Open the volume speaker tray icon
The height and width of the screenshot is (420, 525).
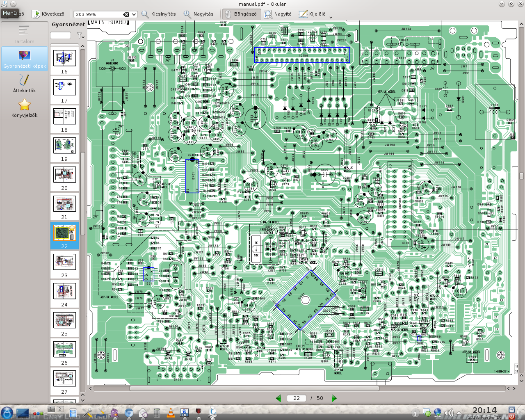pos(449,413)
